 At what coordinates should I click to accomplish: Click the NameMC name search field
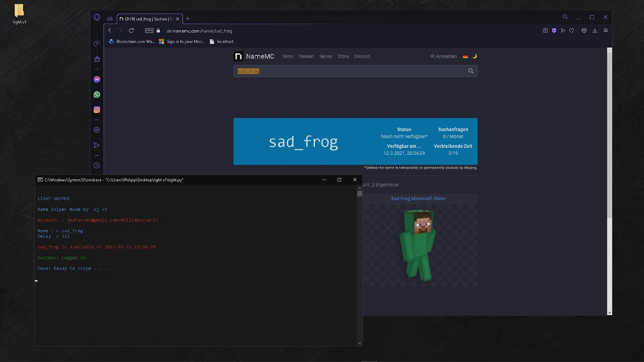point(349,71)
